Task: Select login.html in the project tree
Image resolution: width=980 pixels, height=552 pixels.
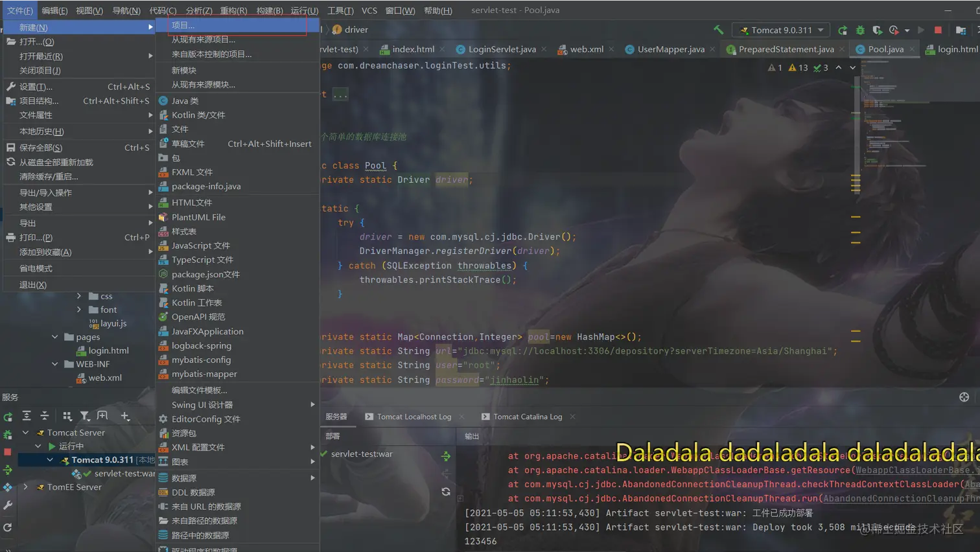Action: click(108, 351)
